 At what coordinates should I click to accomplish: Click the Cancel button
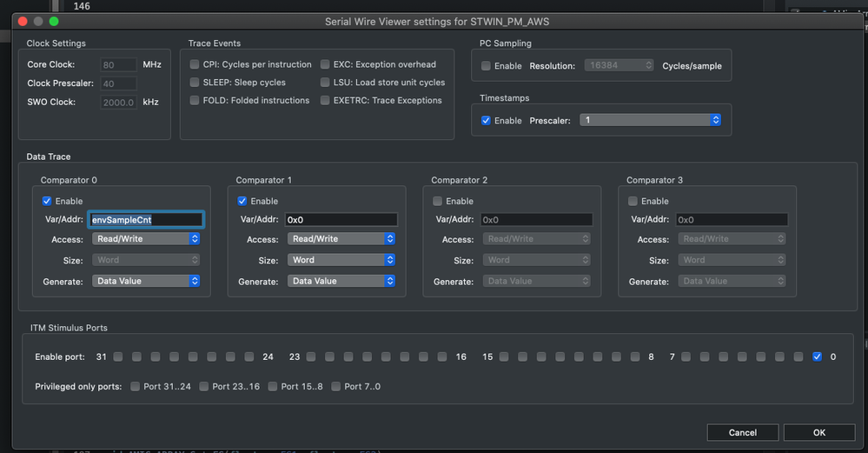[742, 432]
